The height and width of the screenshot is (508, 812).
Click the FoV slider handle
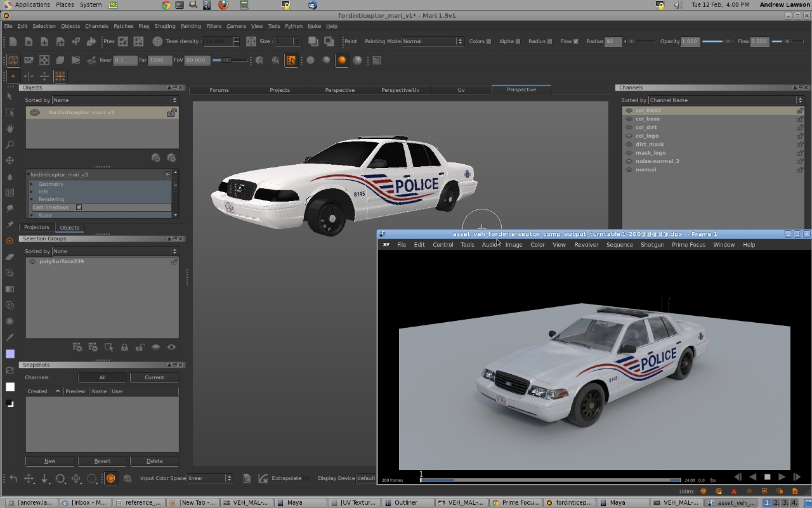click(225, 60)
